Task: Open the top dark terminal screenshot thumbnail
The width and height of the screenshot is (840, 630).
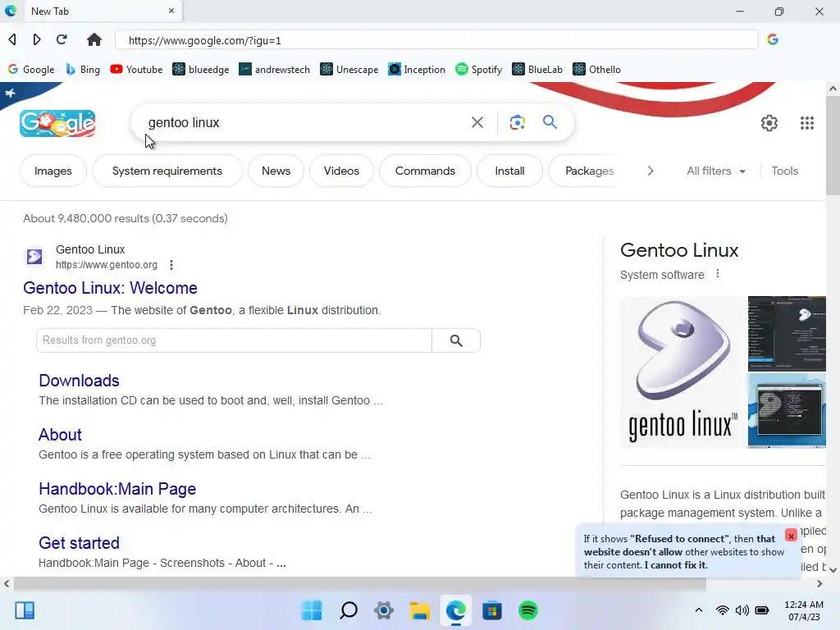Action: point(787,333)
